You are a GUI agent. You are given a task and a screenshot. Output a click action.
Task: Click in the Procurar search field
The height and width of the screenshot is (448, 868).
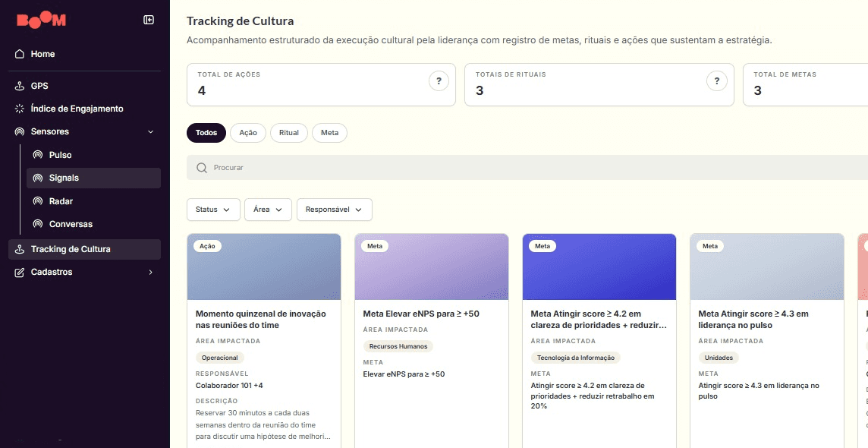pyautogui.click(x=527, y=168)
